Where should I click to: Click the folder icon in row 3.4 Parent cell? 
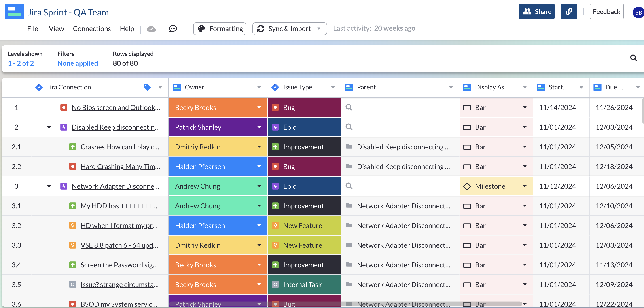pyautogui.click(x=349, y=264)
